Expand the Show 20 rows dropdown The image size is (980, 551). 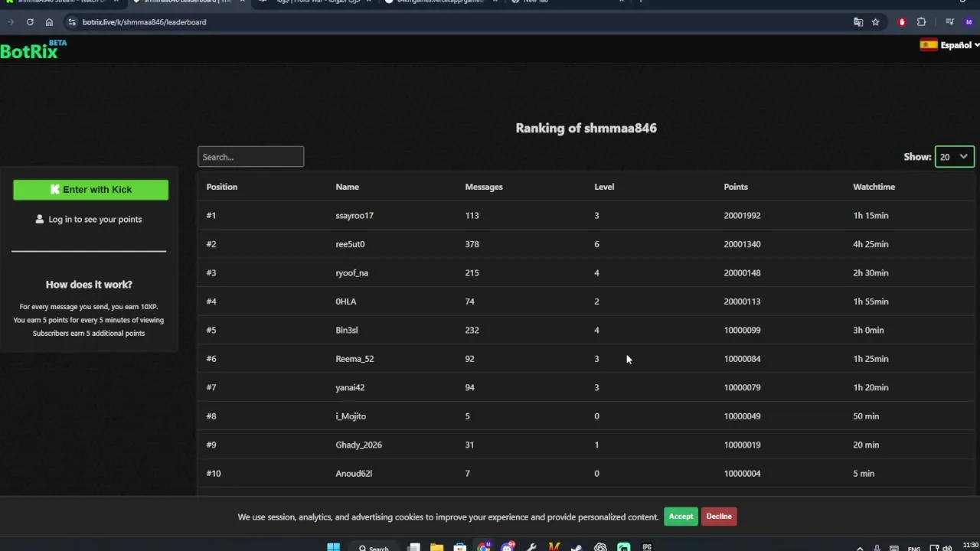point(954,157)
